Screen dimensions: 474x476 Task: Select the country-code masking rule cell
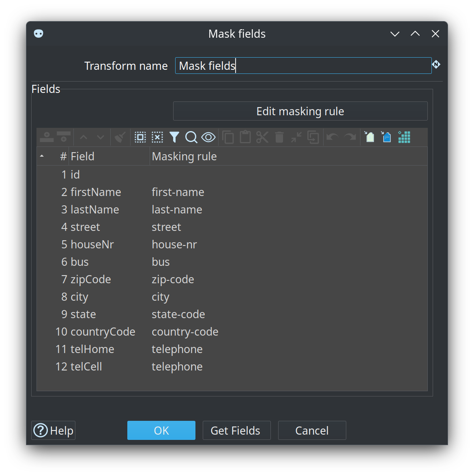click(x=288, y=332)
